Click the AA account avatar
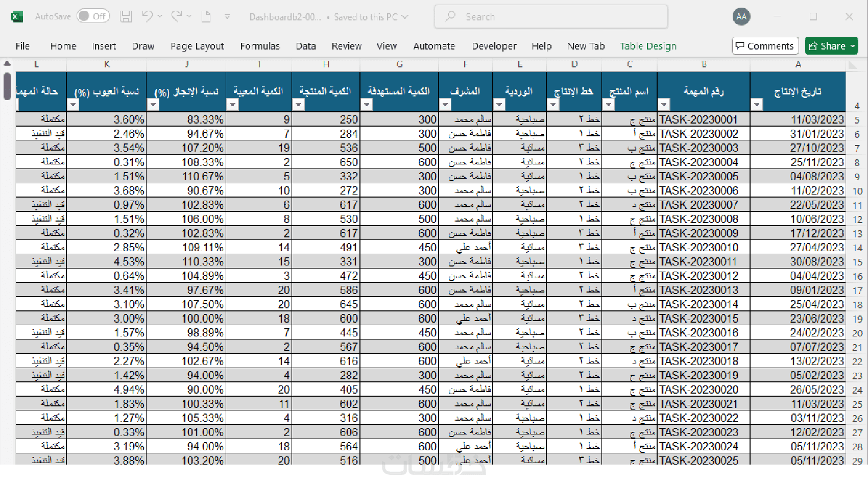The height and width of the screenshot is (485, 868). coord(741,17)
